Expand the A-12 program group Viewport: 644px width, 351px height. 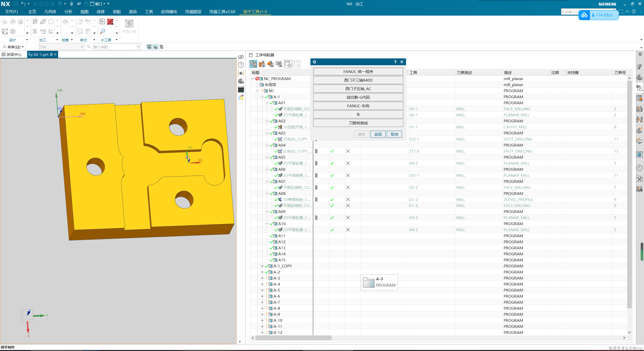(x=262, y=333)
